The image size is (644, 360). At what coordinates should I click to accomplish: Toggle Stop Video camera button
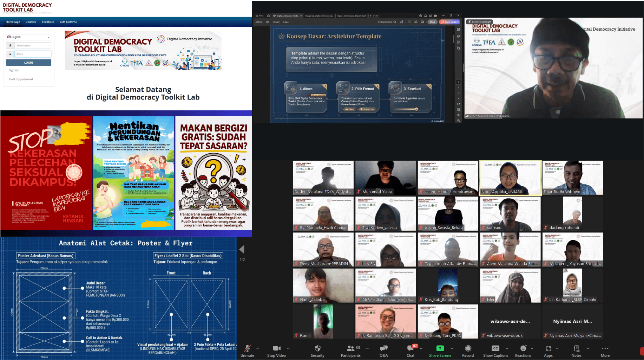pyautogui.click(x=276, y=348)
